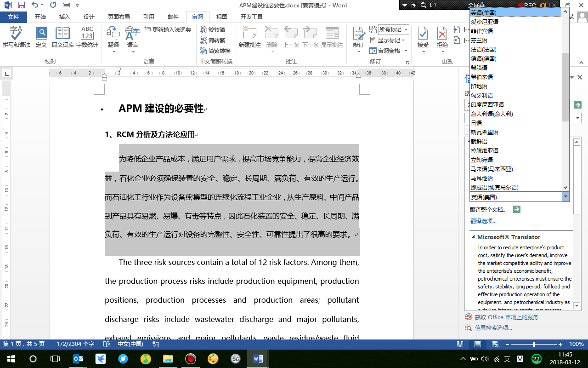Select 德语(德国) in language list
The height and width of the screenshot is (368, 588).
click(515, 58)
